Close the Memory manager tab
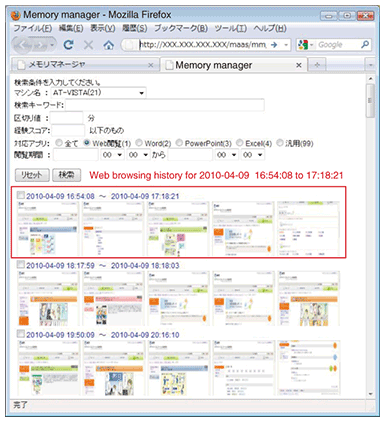The height and width of the screenshot is (422, 385). pyautogui.click(x=299, y=65)
